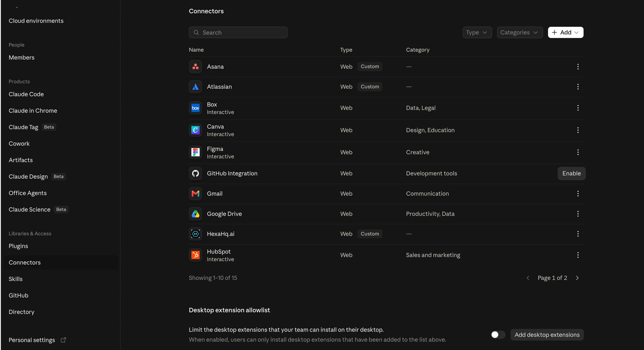
Task: Open the Plugins page
Action: tap(18, 246)
